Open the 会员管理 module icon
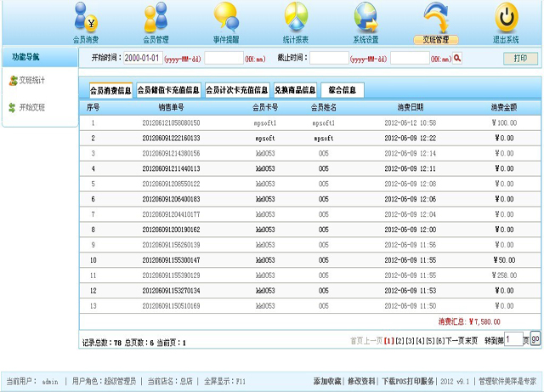 (156, 18)
